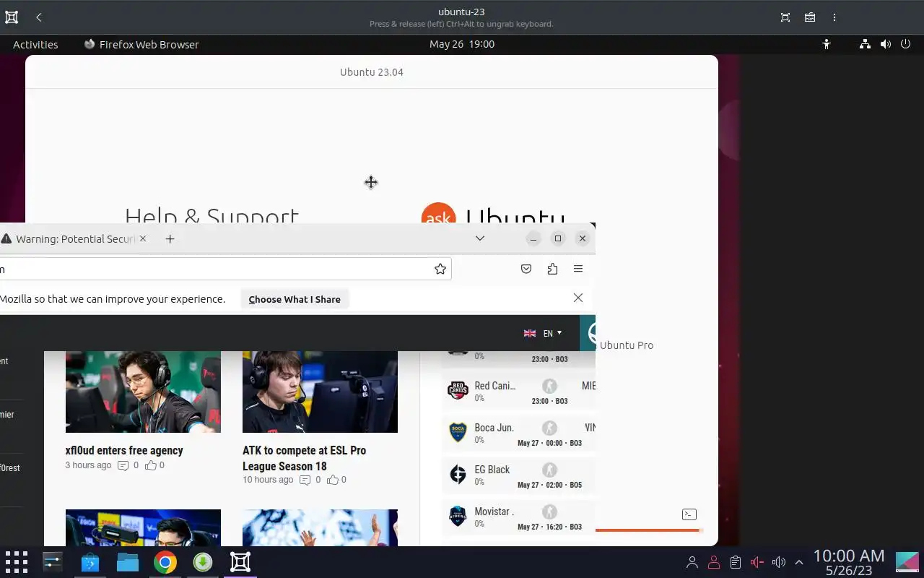Launch the Discover store from host taskbar
The image size is (924, 578).
pos(90,562)
